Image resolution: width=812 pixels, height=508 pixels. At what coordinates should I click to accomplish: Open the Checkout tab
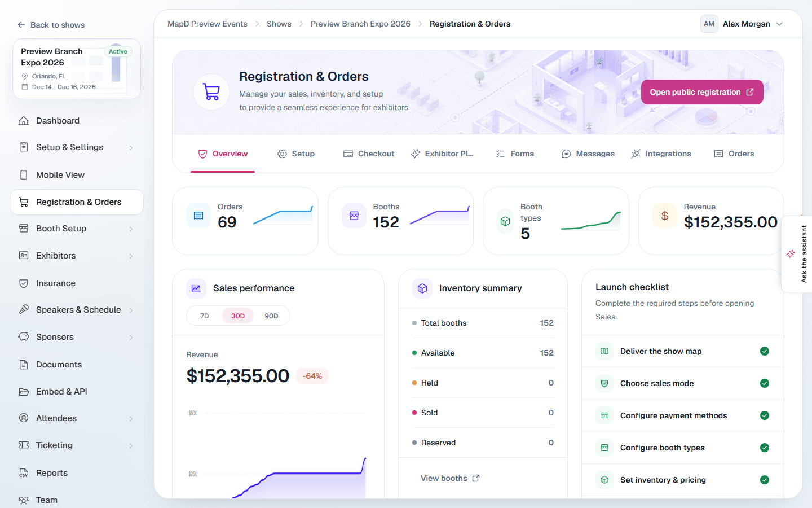(369, 154)
